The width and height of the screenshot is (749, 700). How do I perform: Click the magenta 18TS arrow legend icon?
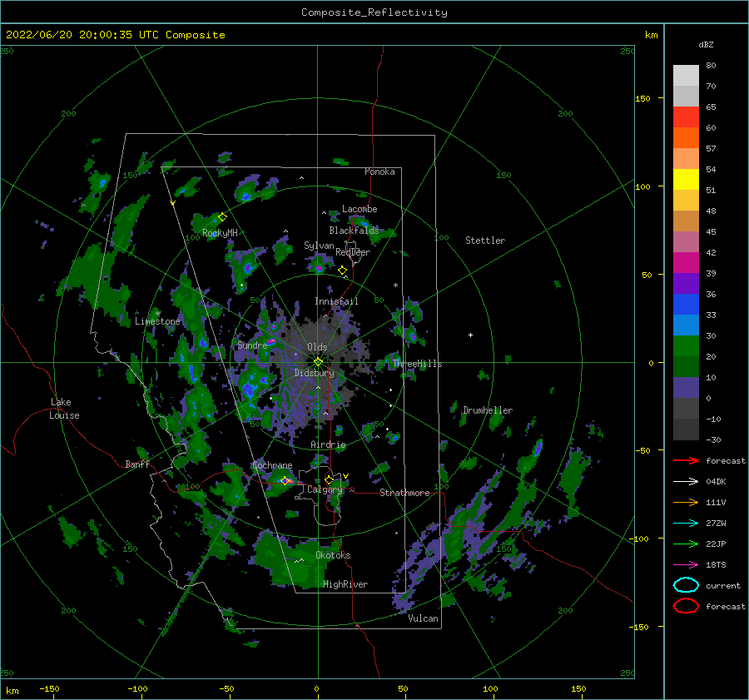686,565
